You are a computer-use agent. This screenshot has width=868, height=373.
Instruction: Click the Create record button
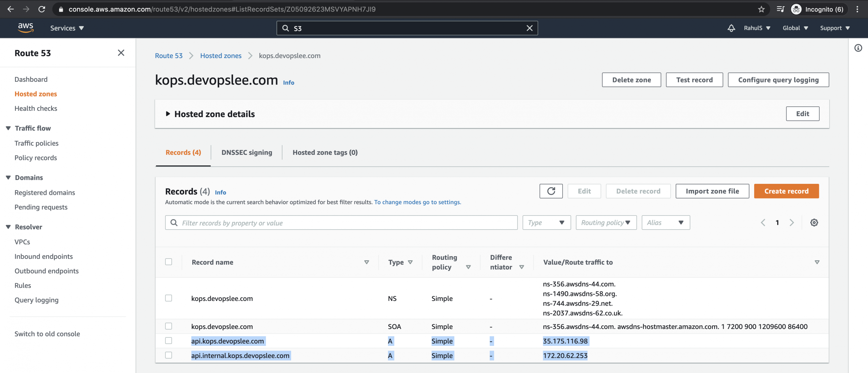(786, 191)
